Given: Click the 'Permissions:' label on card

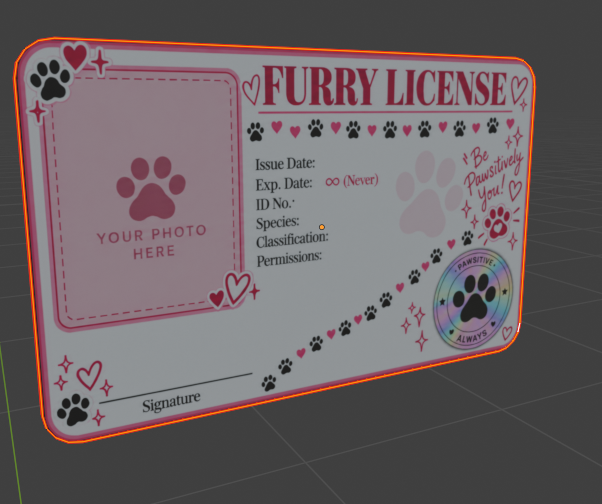Looking at the screenshot, I should coord(289,259).
